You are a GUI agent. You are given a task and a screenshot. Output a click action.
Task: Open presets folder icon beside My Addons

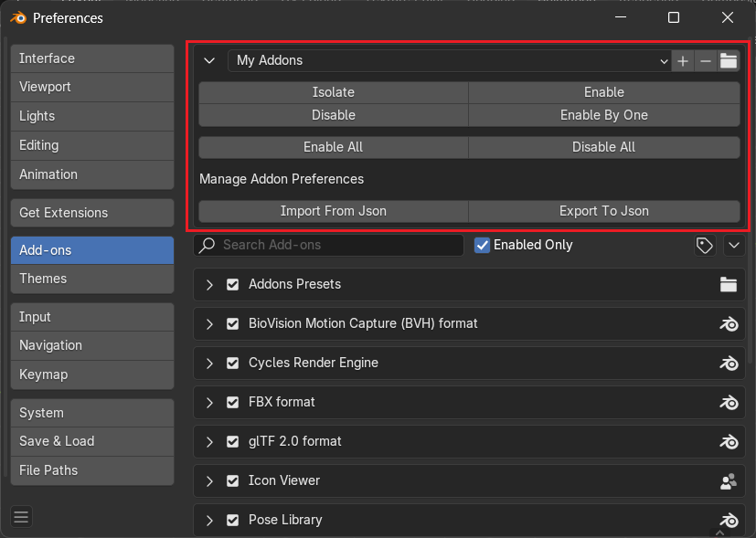pyautogui.click(x=729, y=61)
